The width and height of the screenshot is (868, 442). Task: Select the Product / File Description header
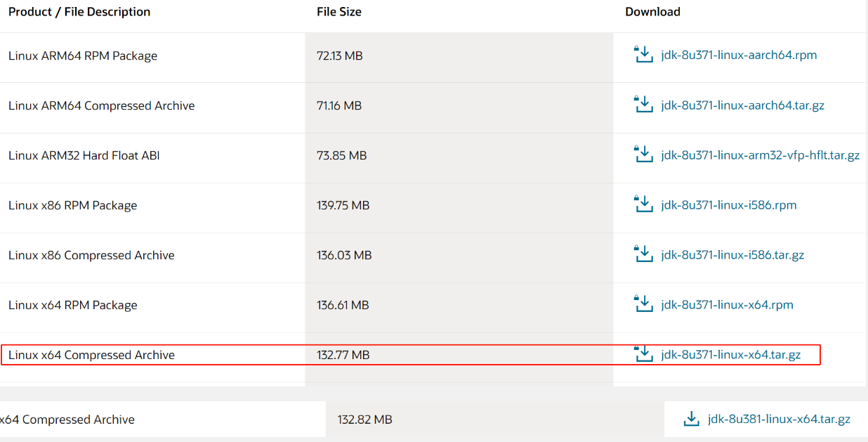79,11
